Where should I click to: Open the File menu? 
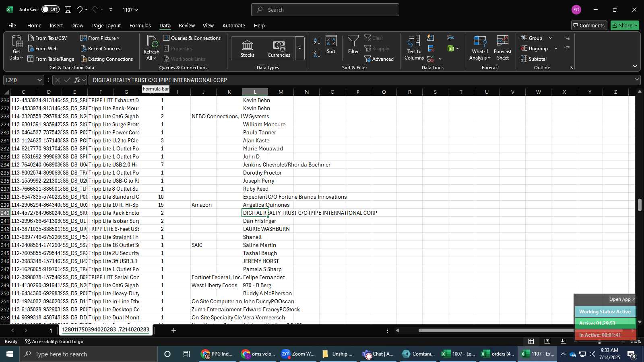pos(12,25)
